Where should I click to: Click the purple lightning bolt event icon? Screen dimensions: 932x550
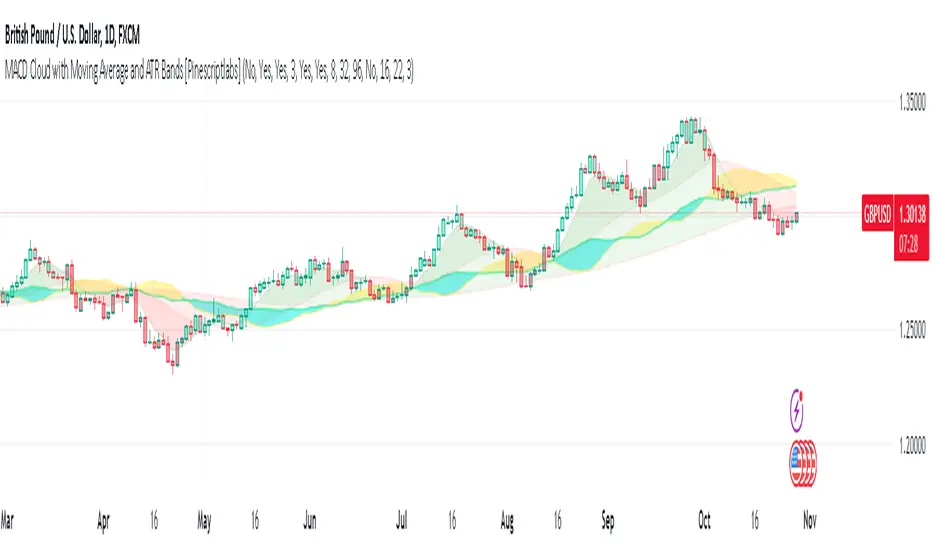pyautogui.click(x=797, y=409)
